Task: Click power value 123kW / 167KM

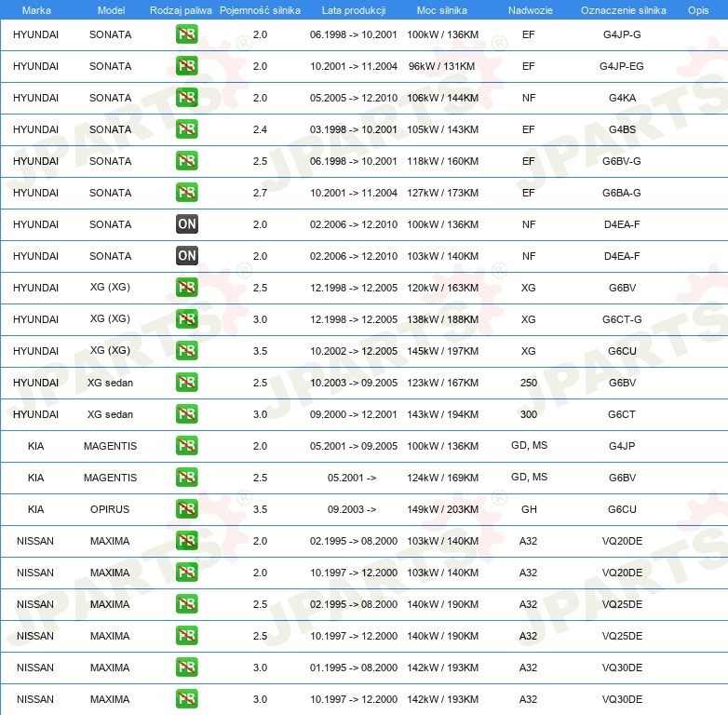Action: coord(442,383)
